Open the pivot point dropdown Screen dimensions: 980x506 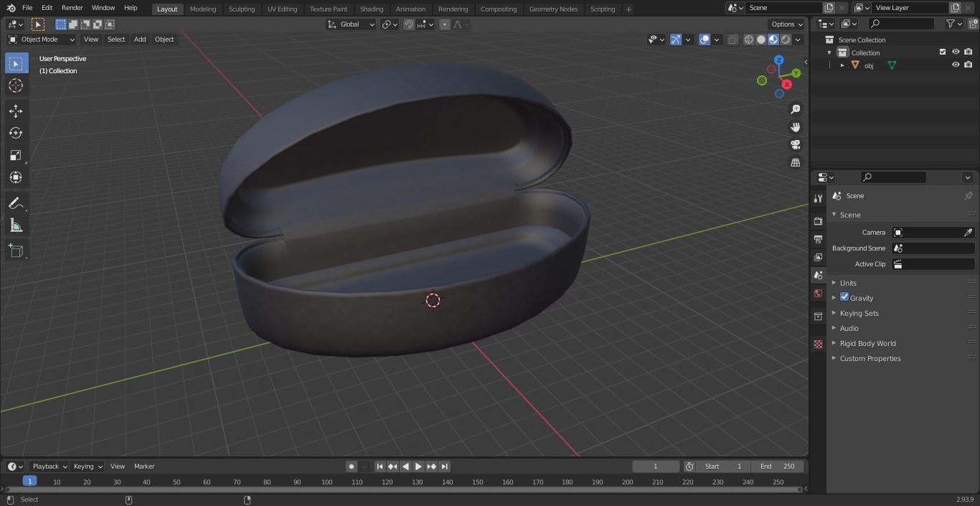pyautogui.click(x=390, y=24)
